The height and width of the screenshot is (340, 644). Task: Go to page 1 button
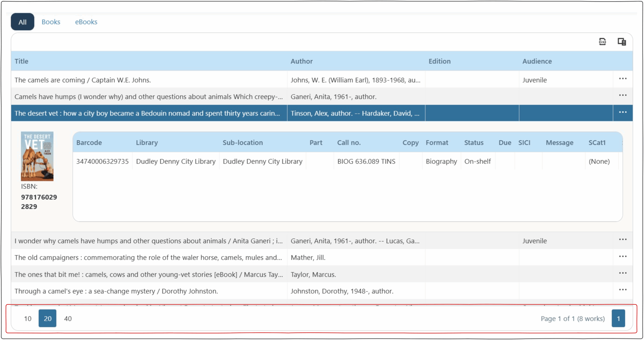[618, 319]
